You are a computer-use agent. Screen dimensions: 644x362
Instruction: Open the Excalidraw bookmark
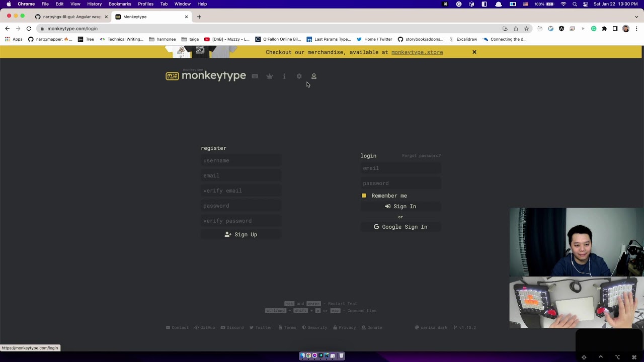coord(463,39)
